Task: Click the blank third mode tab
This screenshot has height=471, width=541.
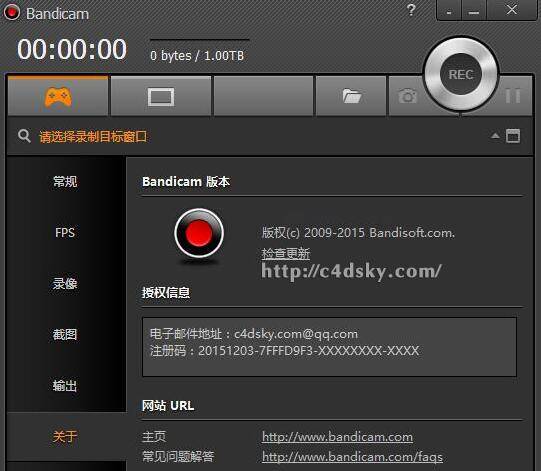Action: pyautogui.click(x=264, y=96)
